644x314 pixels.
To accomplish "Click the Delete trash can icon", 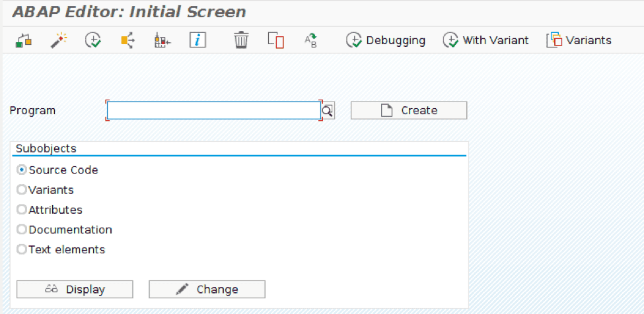I will [x=241, y=40].
